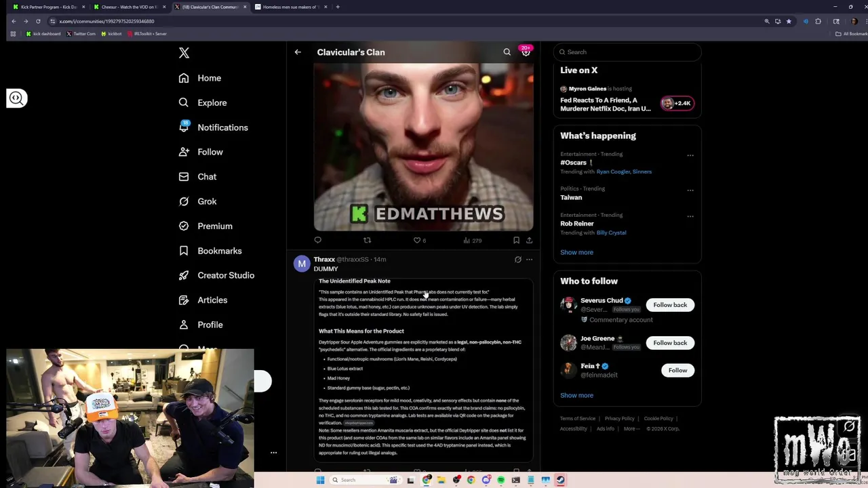The width and height of the screenshot is (868, 488).
Task: Open more options for #Oscars trend
Action: pos(690,155)
